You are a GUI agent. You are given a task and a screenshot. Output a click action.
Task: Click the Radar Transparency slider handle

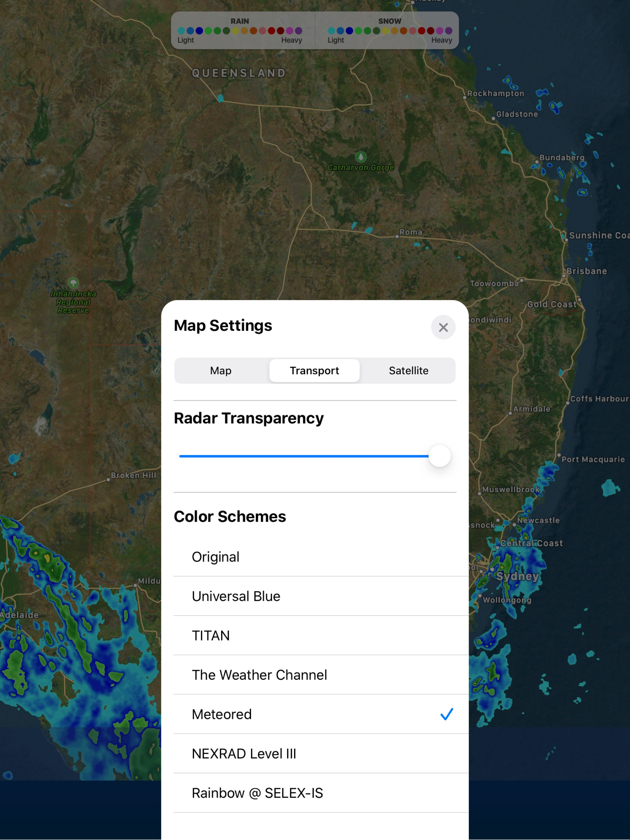439,456
